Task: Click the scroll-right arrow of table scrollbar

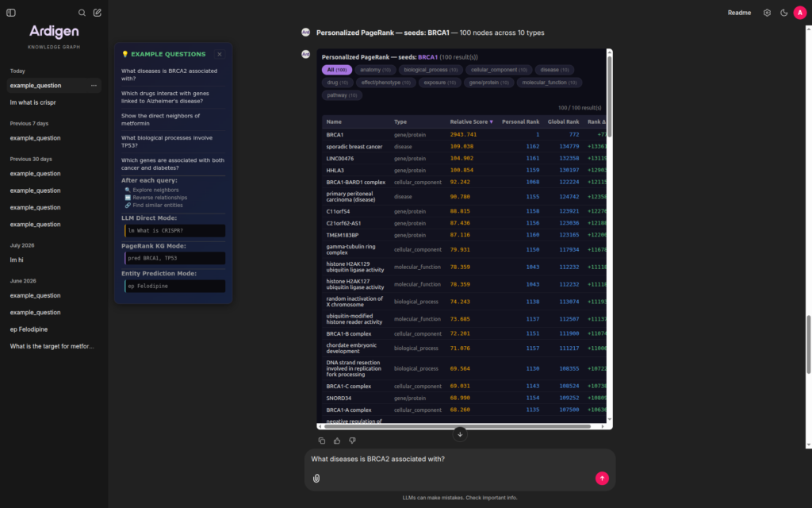Action: pyautogui.click(x=603, y=426)
